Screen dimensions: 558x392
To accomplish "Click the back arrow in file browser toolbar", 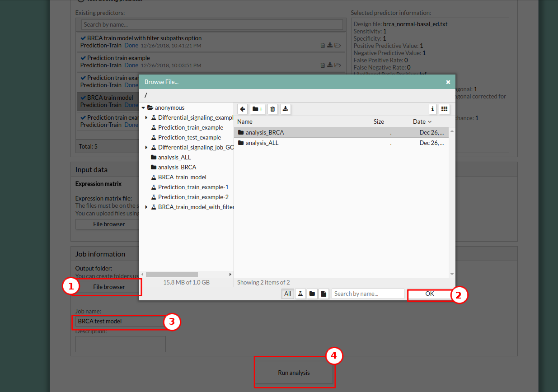I will coord(243,109).
